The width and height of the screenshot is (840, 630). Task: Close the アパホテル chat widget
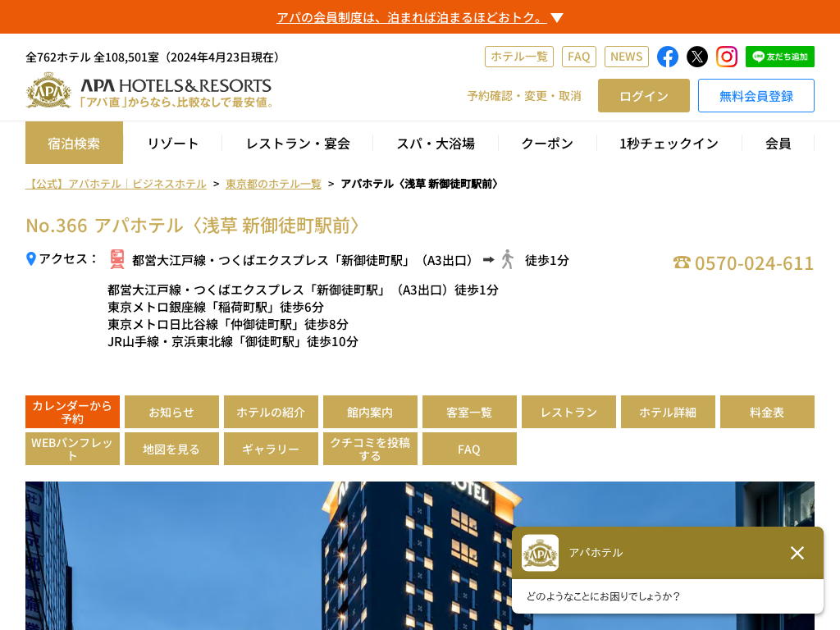(x=797, y=553)
